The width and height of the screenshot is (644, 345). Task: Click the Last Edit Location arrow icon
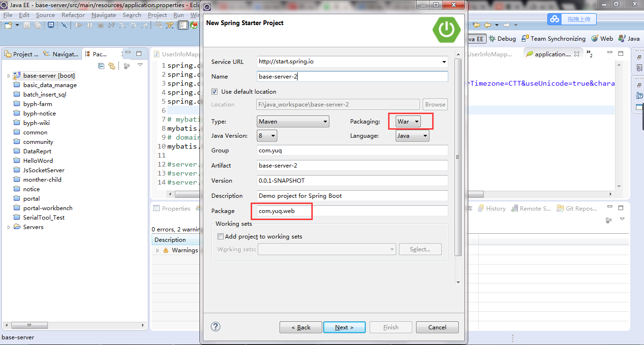(477, 25)
